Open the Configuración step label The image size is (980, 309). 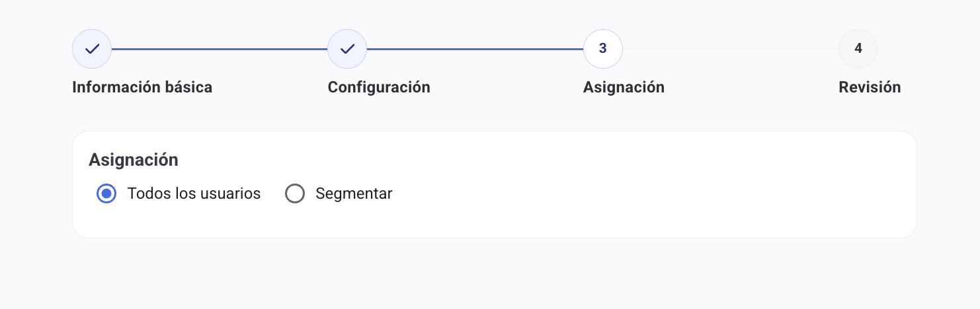tap(379, 87)
